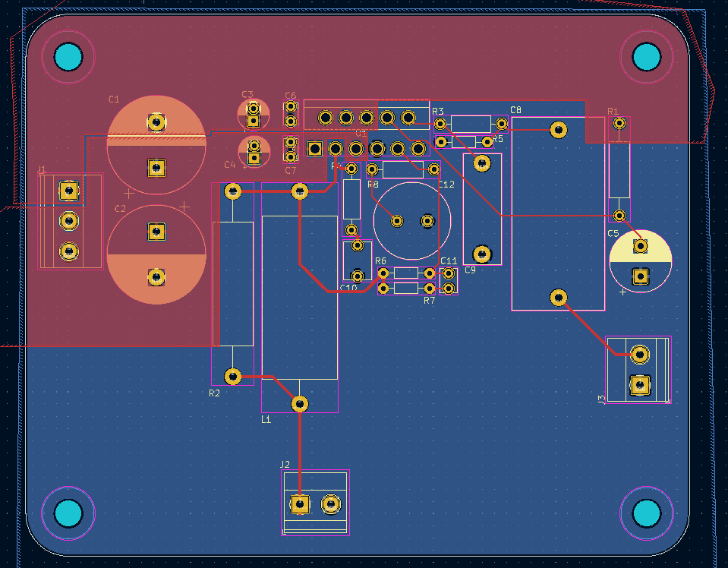Select the square pad of capacitor C3

coord(253,121)
